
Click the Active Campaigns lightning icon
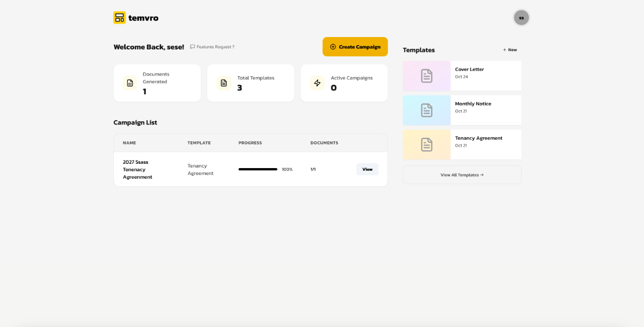[x=317, y=83]
